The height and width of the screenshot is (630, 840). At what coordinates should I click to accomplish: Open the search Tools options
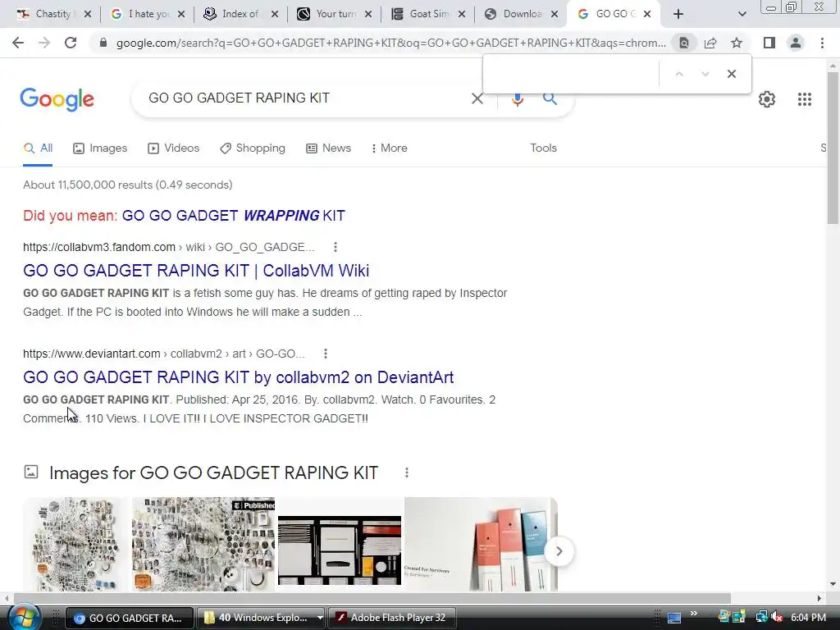tap(543, 148)
